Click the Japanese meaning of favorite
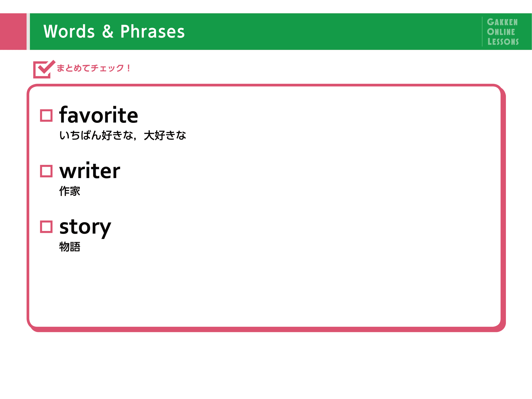The height and width of the screenshot is (399, 532). [x=123, y=135]
